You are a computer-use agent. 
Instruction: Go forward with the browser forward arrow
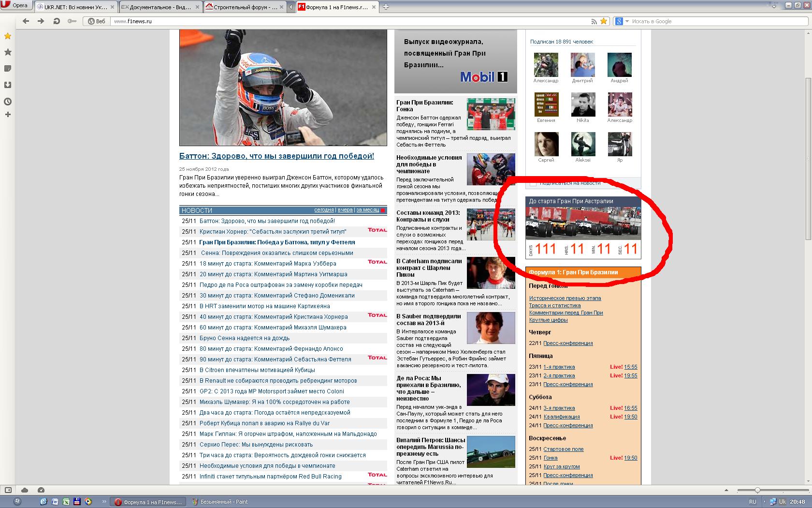tap(41, 21)
